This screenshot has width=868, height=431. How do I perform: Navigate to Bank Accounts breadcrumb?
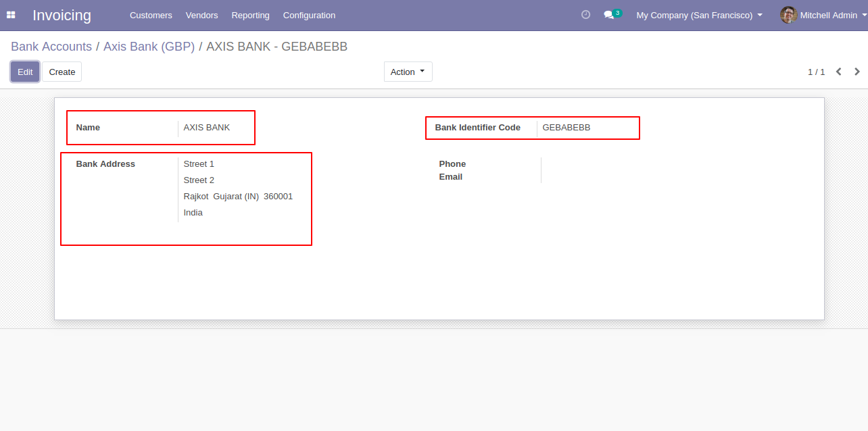click(x=51, y=47)
